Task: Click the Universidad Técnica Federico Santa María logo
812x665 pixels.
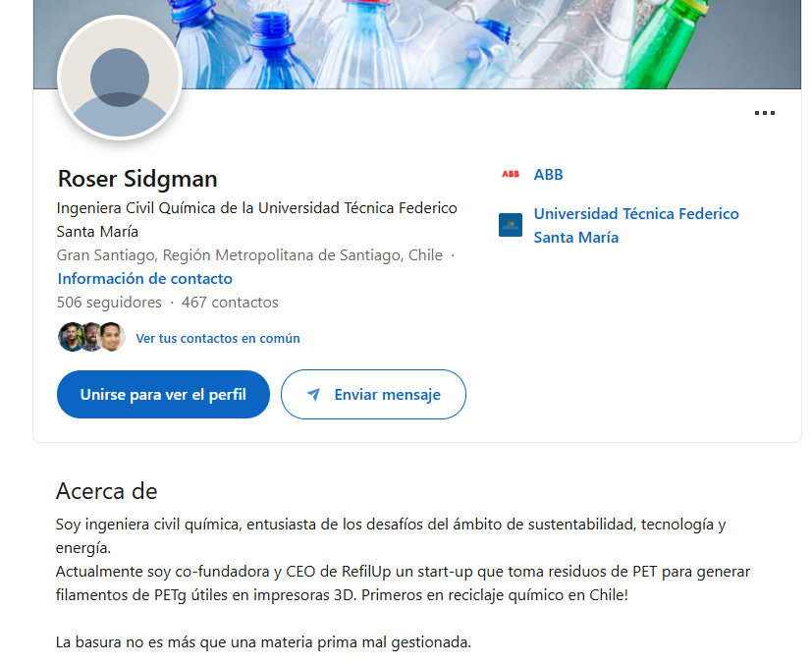Action: point(511,225)
